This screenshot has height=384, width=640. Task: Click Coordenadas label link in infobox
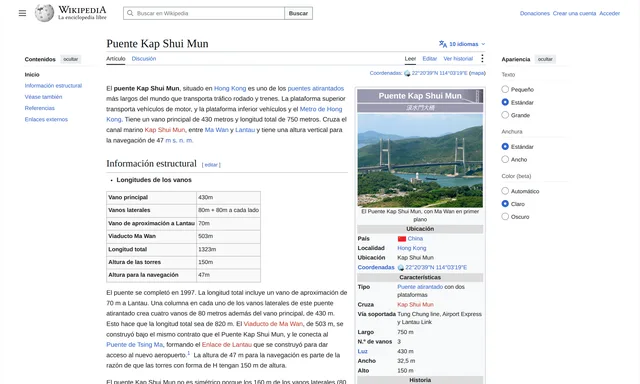pyautogui.click(x=376, y=267)
